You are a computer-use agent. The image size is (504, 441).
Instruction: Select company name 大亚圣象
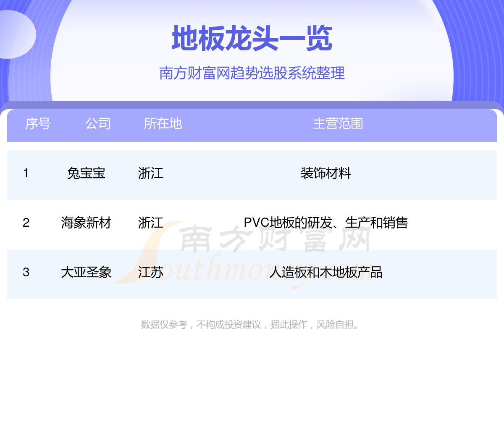tap(86, 272)
